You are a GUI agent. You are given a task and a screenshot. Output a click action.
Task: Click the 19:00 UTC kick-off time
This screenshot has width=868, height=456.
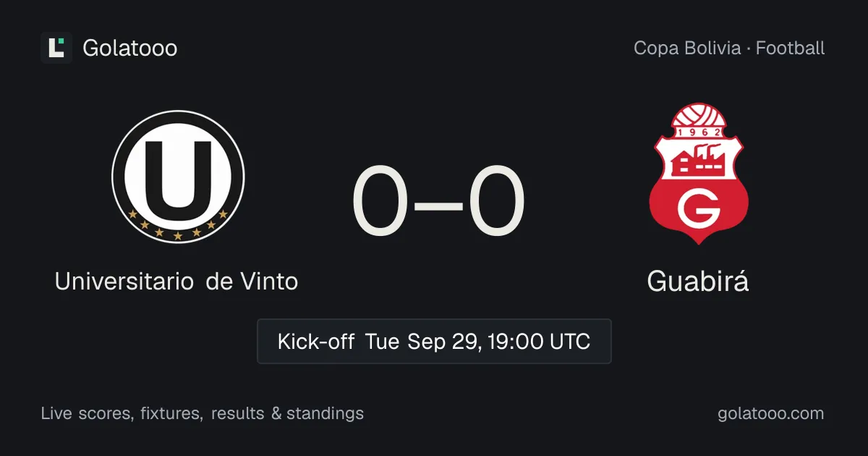[x=540, y=341]
